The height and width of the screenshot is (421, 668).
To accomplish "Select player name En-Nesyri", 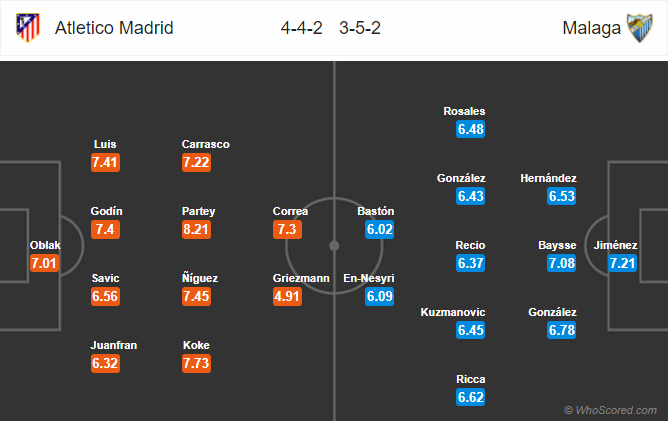I will click(369, 278).
